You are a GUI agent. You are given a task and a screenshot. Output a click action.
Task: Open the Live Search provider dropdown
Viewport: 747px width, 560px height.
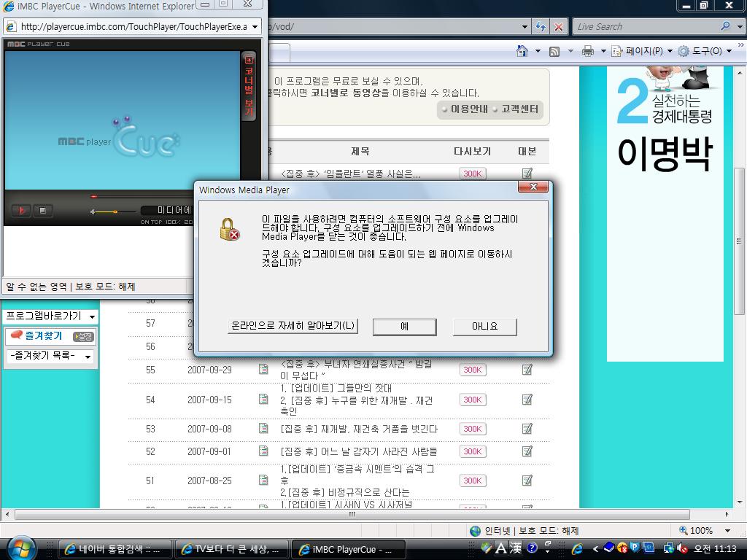[x=740, y=27]
